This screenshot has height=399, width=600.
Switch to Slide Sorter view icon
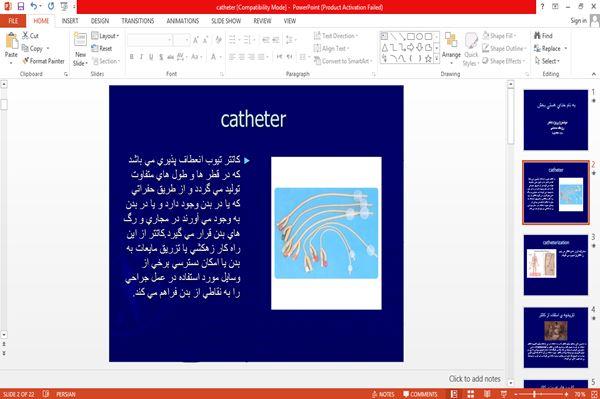[x=470, y=394]
